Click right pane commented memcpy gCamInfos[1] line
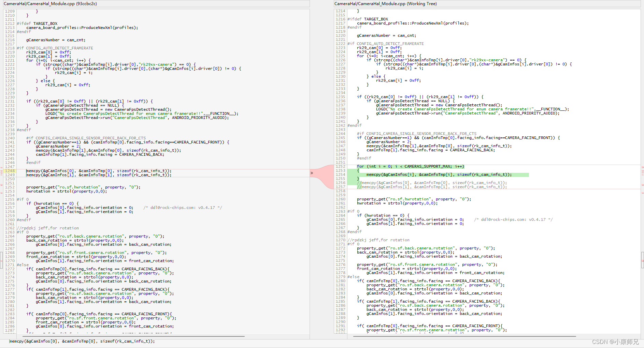 [432, 187]
